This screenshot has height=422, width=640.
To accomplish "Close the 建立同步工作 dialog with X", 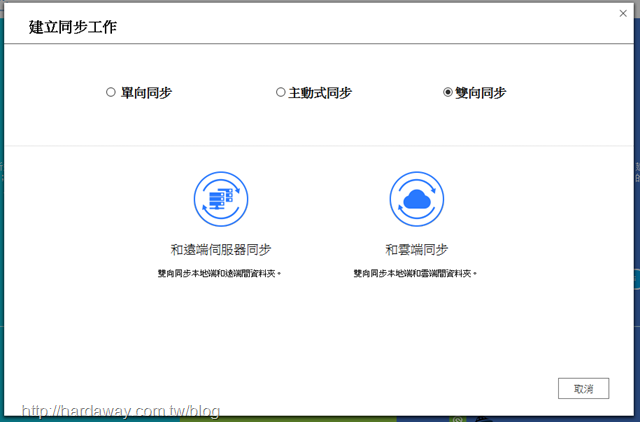I will coord(623,13).
